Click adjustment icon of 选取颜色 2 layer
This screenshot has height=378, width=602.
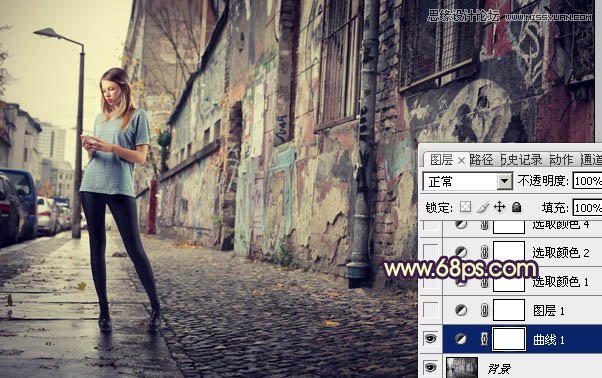pyautogui.click(x=461, y=252)
